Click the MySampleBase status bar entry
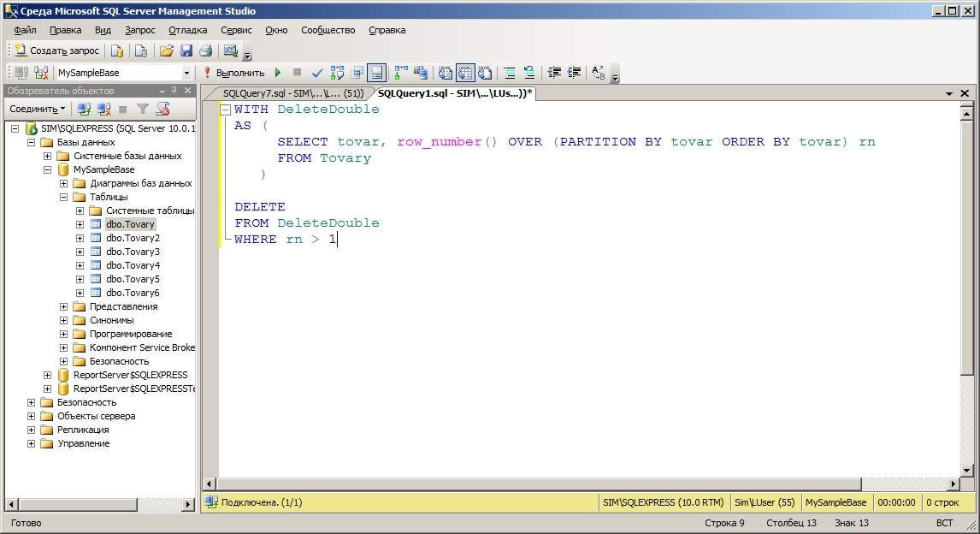The width and height of the screenshot is (980, 534). 835,502
